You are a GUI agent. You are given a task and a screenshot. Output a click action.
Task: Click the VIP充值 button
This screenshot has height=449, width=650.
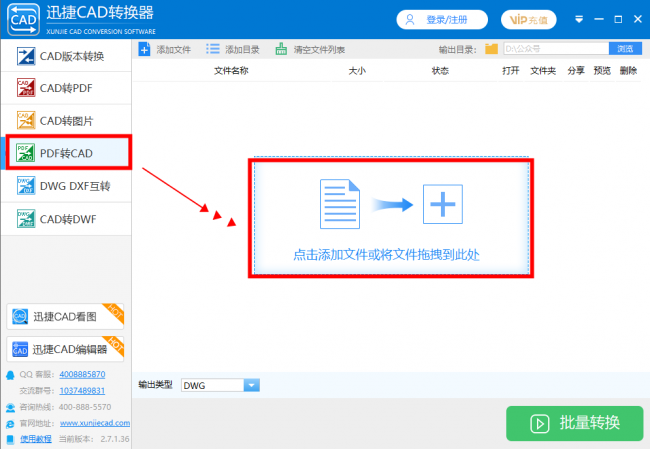tap(529, 19)
